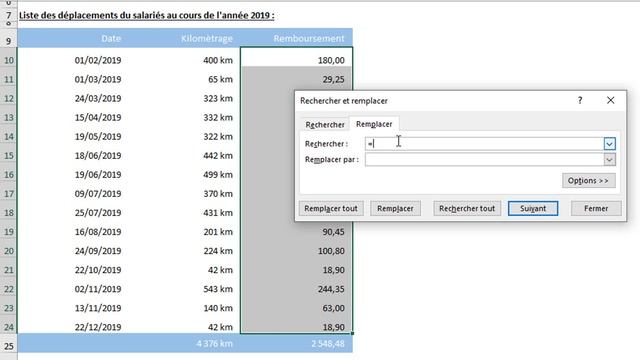Expand the Rechercher field history dropdown
Viewport: 640px width, 360px height.
coord(609,144)
